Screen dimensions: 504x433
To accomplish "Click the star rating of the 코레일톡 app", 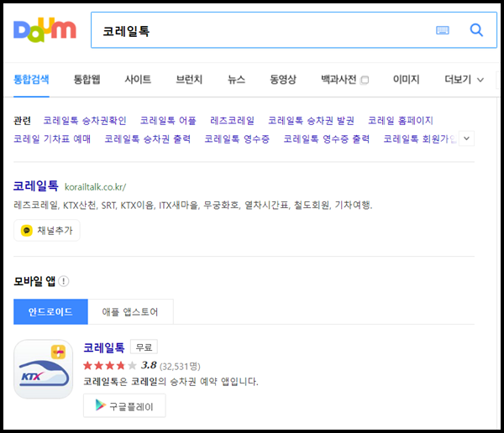I will tap(109, 366).
